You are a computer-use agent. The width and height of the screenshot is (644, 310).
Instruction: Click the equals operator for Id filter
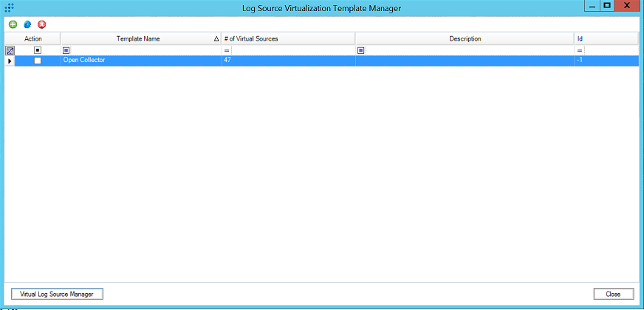click(580, 50)
